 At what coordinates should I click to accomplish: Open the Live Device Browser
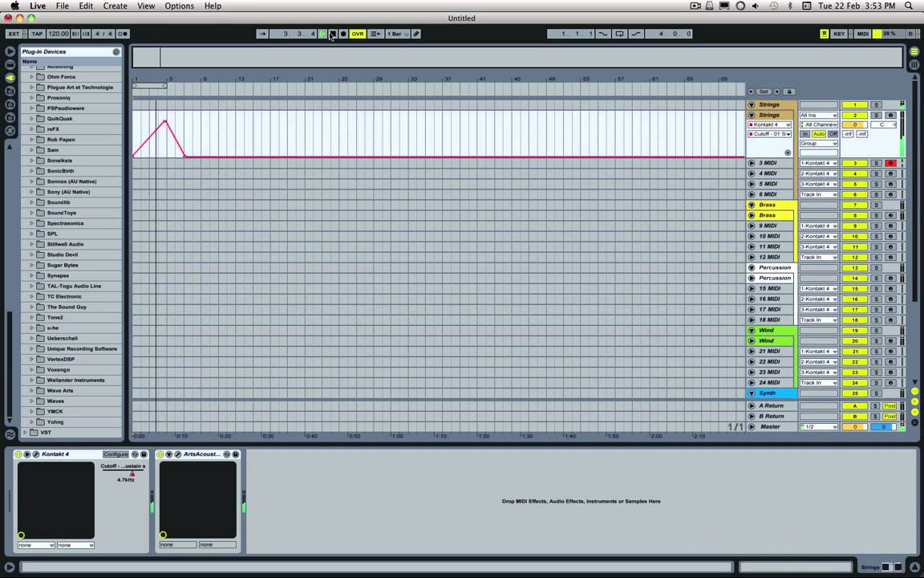point(10,64)
